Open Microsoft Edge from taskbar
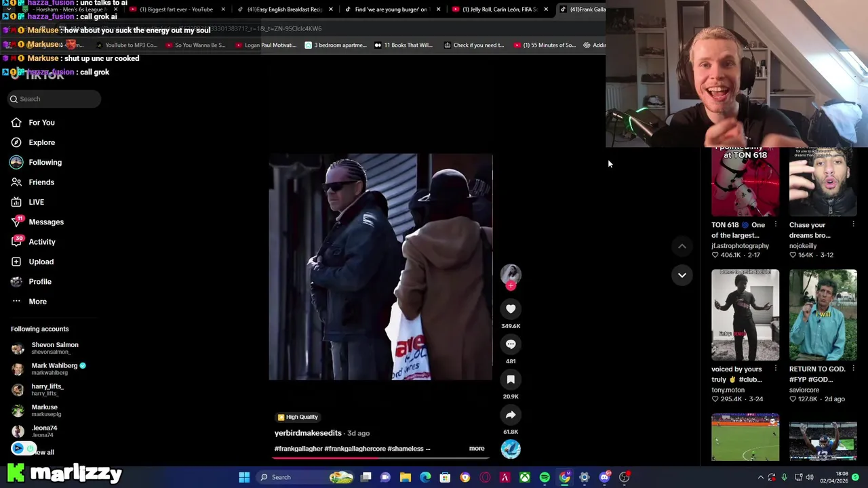The height and width of the screenshot is (488, 868). click(425, 477)
